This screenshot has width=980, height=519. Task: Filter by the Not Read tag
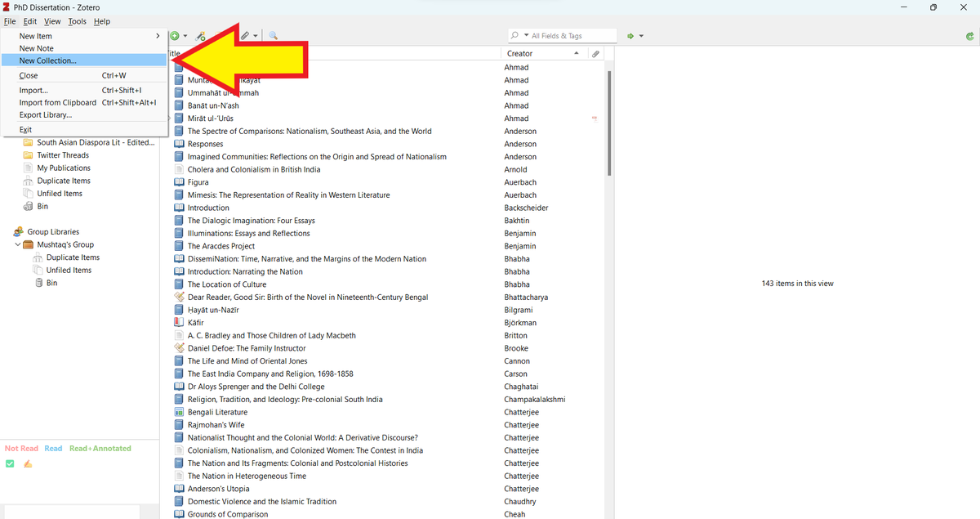tap(21, 449)
